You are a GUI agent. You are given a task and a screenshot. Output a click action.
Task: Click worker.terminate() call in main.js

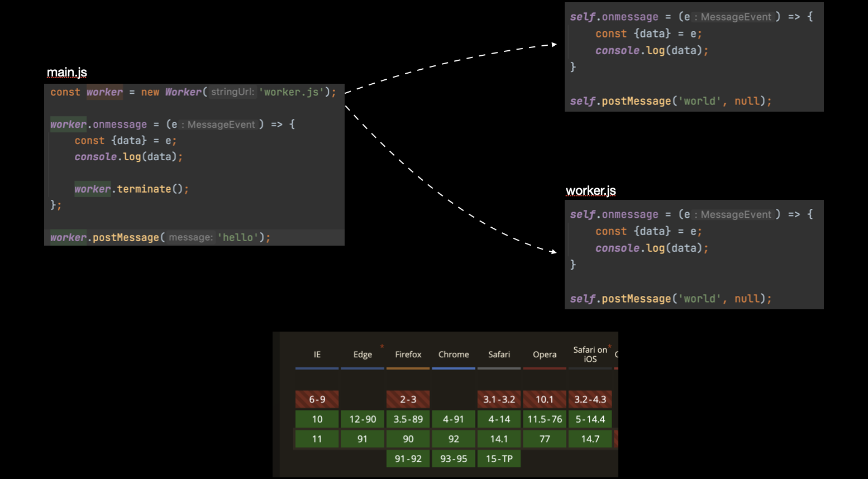click(131, 189)
